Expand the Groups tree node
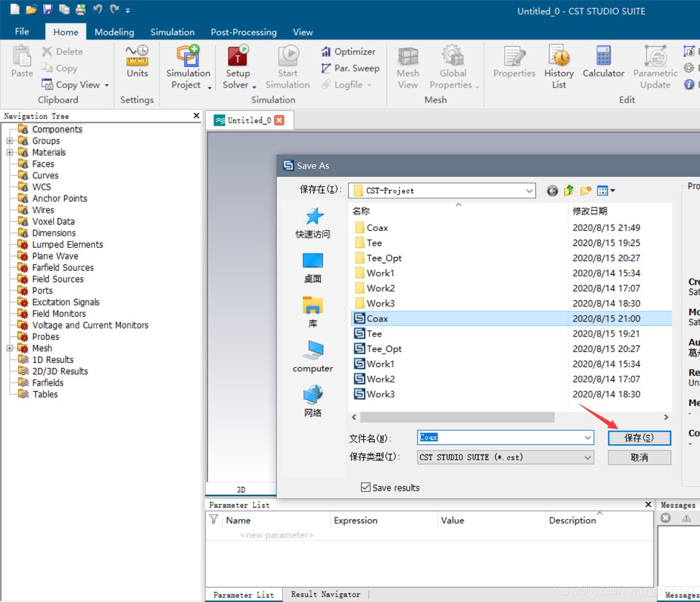 (x=9, y=141)
